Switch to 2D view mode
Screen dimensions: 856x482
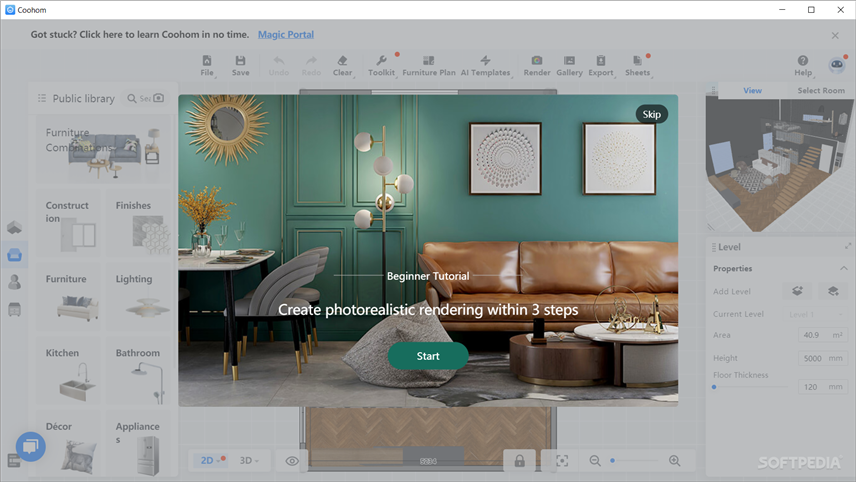(x=210, y=461)
